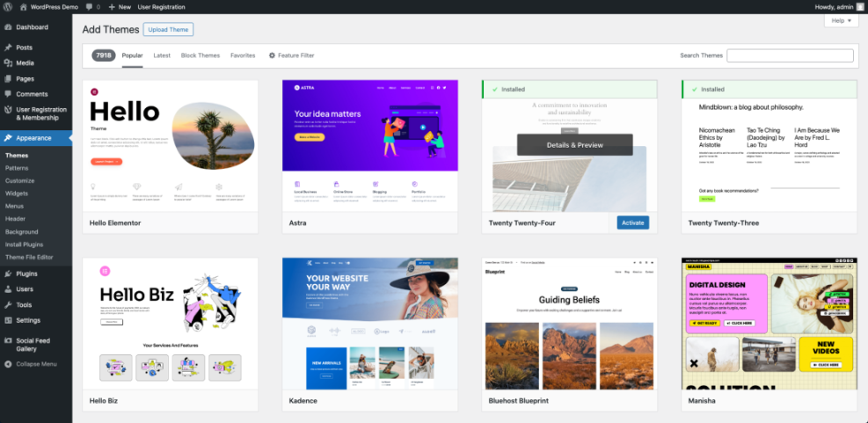Click the Manisha theme name
Image resolution: width=868 pixels, height=423 pixels.
click(x=702, y=400)
